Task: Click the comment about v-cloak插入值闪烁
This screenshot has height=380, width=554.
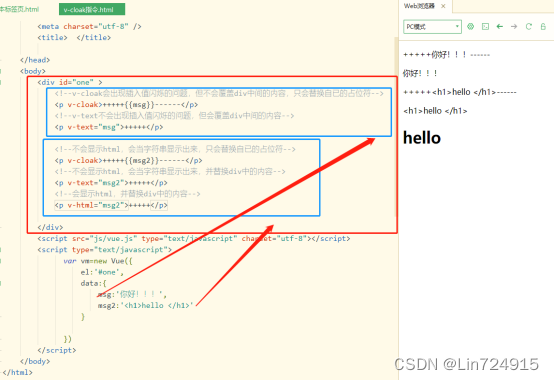Action: [x=219, y=94]
